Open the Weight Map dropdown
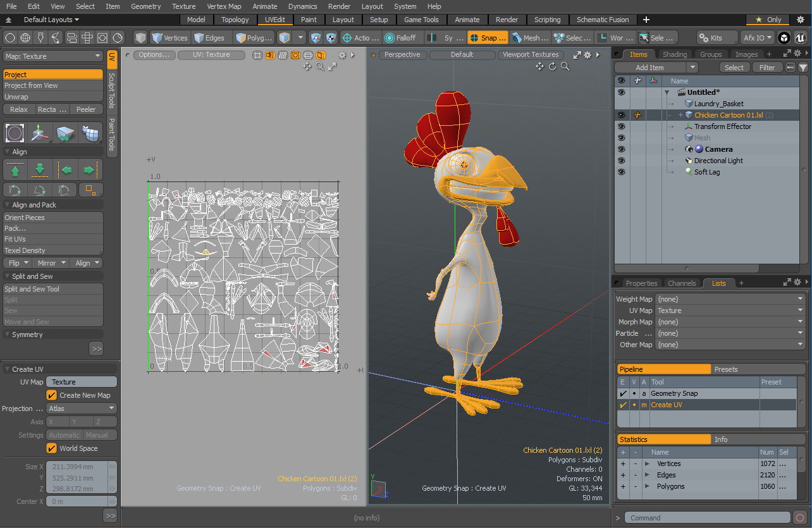Screen dimensions: 812x528 coord(730,299)
